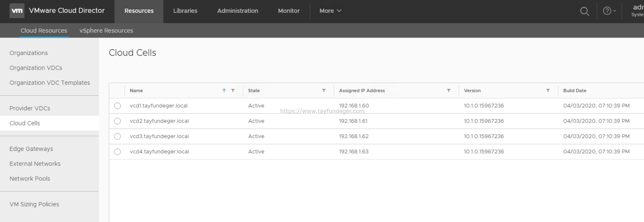
Task: Go to Provider VDCs
Action: (30, 108)
